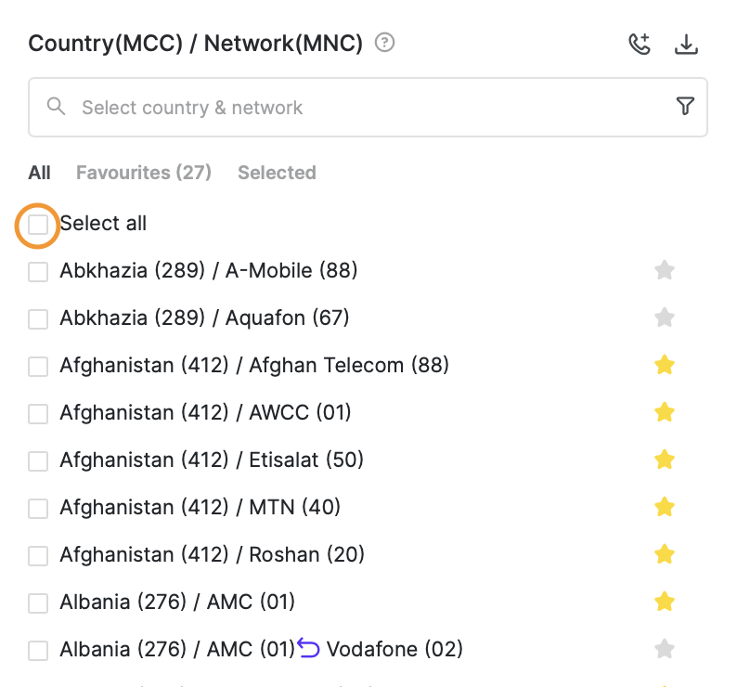
Task: Tick the Afghanistan MTN (40) checkbox
Action: 38,509
